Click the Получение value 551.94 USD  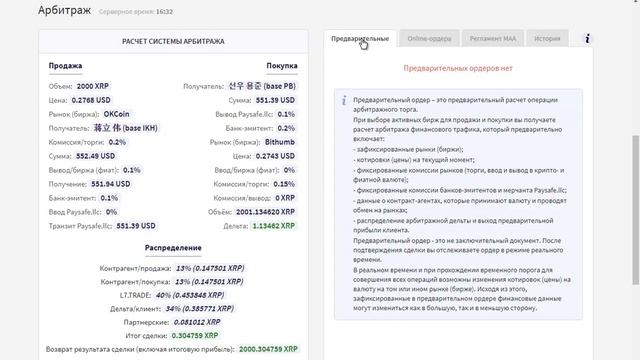111,184
